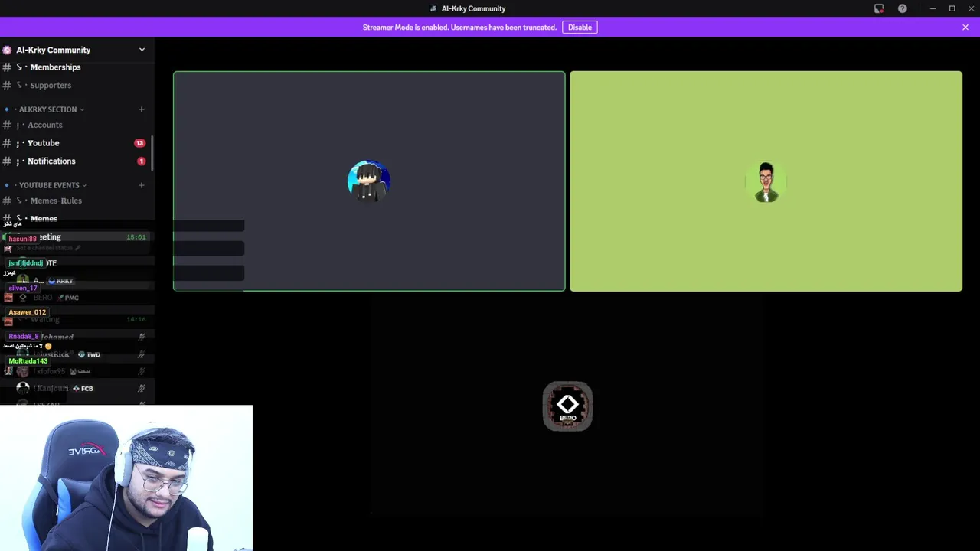Select the green tile user avatar
Image resolution: width=980 pixels, height=551 pixels.
pyautogui.click(x=766, y=182)
